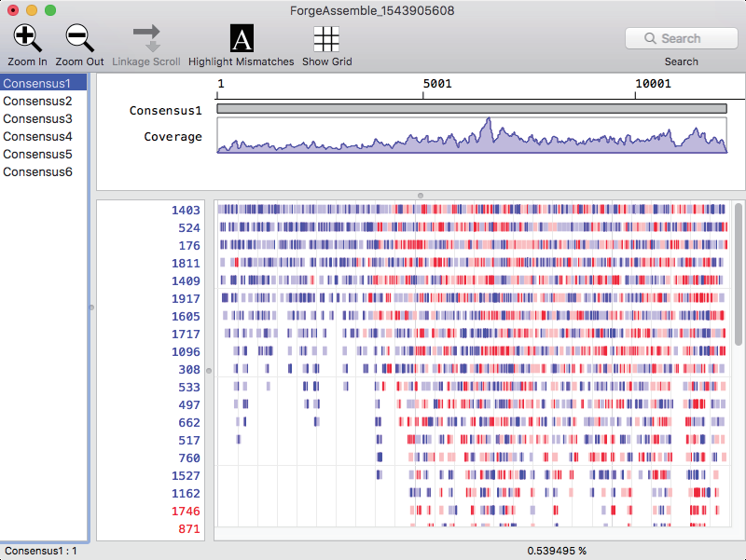Click the Zoom Out magnifier icon
746x560 pixels.
tap(79, 38)
